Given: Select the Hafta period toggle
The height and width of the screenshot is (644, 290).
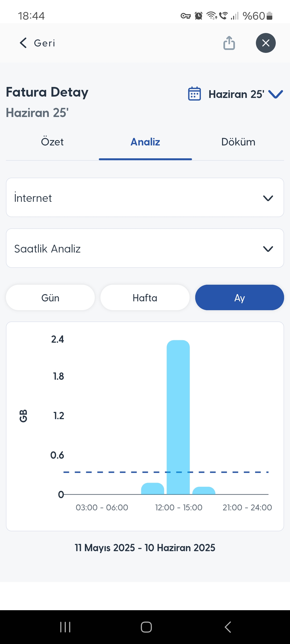Looking at the screenshot, I should (x=145, y=298).
